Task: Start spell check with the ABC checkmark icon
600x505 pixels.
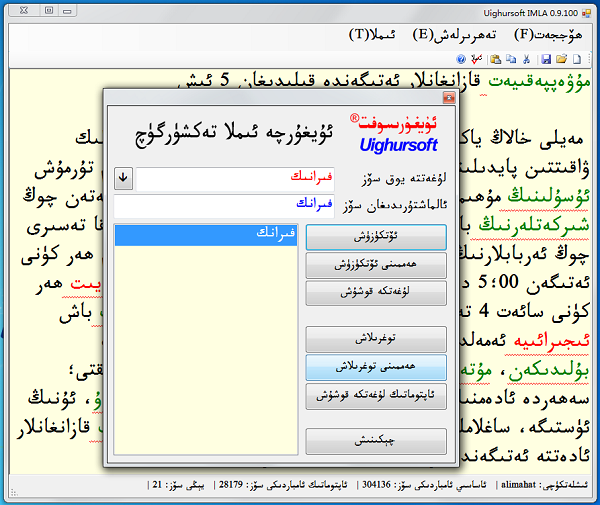Action: 476,59
